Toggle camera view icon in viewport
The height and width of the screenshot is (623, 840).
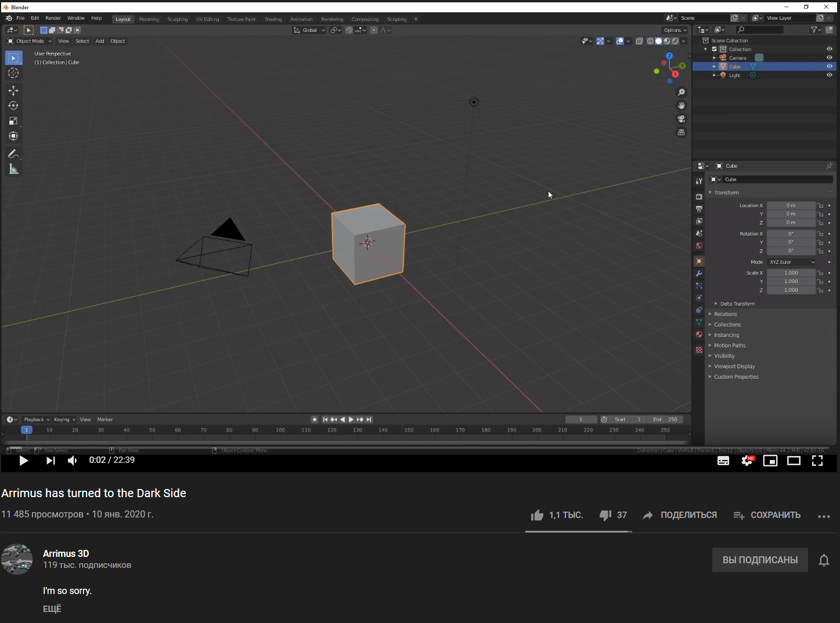coord(682,119)
